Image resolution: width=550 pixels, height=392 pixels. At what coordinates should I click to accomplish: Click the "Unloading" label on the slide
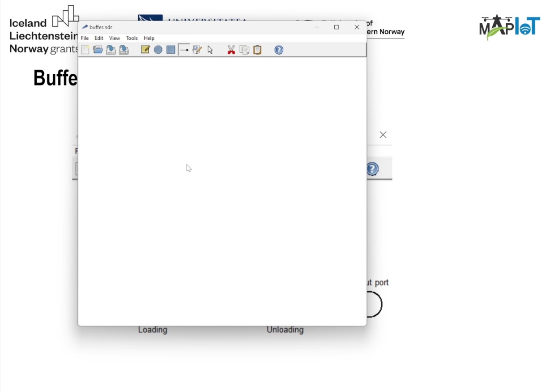point(285,330)
